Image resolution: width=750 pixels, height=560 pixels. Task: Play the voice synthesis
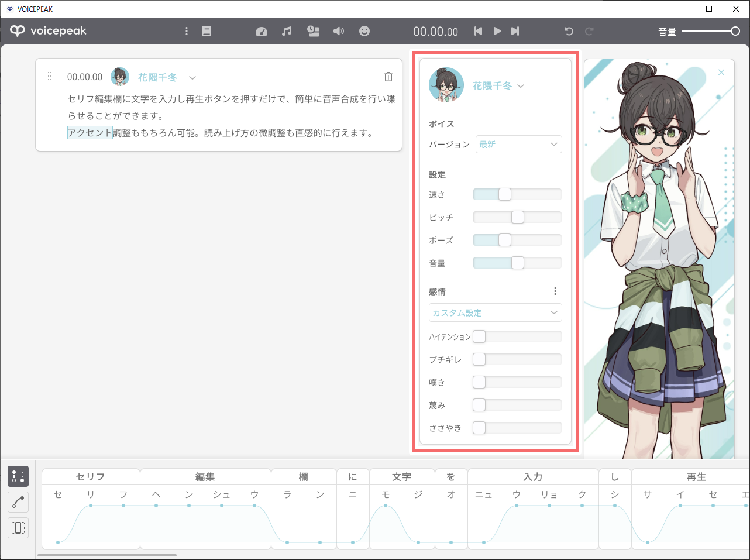point(497,31)
